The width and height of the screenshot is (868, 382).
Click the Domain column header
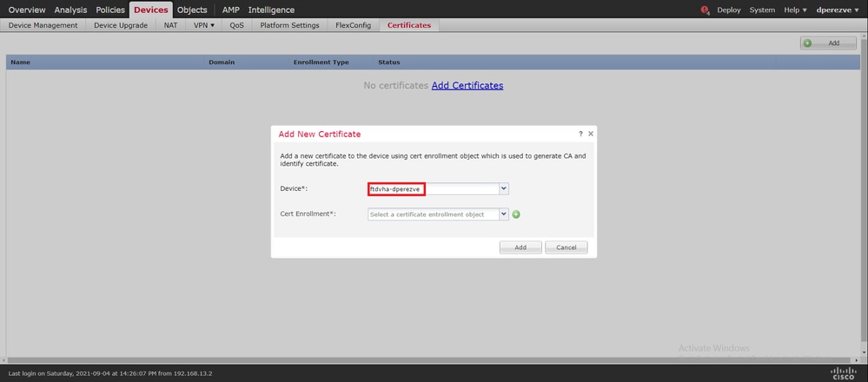click(222, 63)
